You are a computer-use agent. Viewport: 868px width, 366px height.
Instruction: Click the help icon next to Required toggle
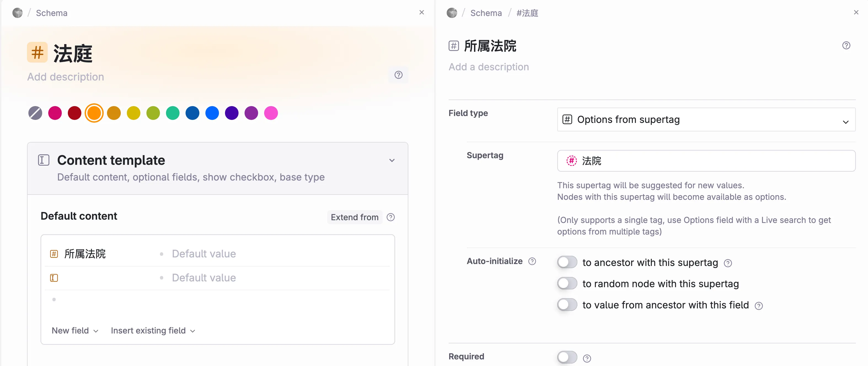(x=587, y=358)
